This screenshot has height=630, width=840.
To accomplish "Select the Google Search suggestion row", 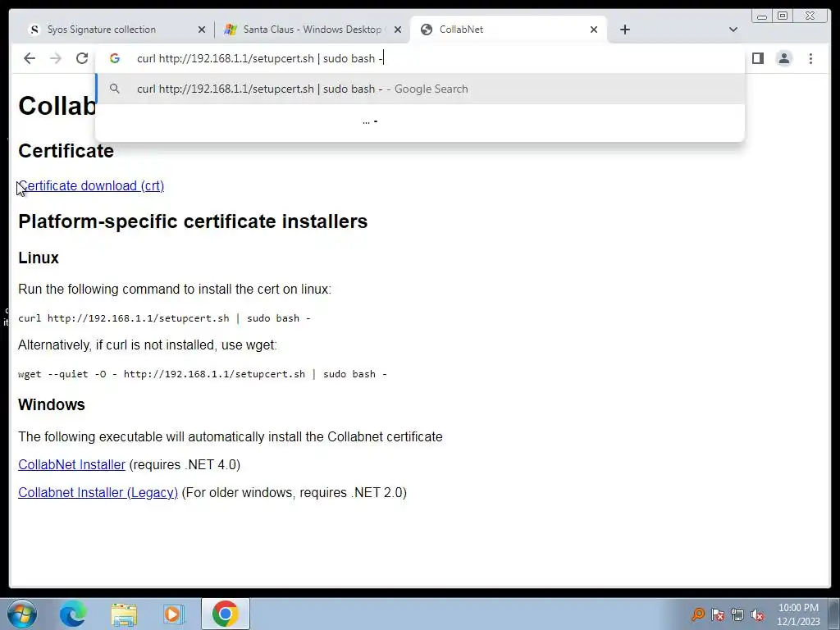I will pos(421,89).
